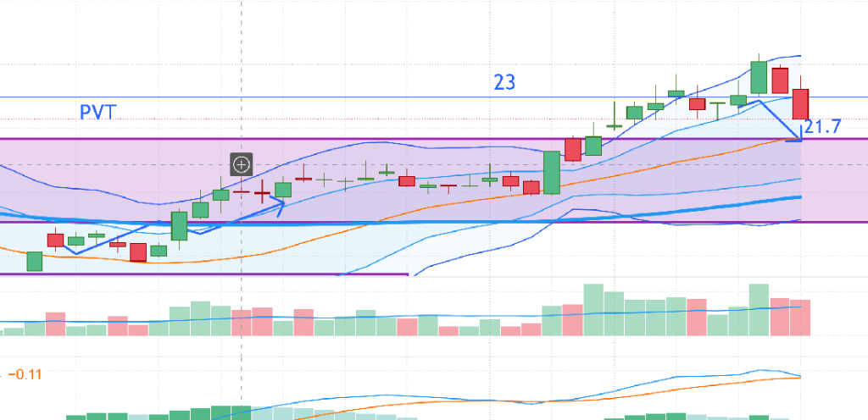This screenshot has width=868, height=420.
Task: Click the plus icon on the crosshair
Action: tap(242, 164)
